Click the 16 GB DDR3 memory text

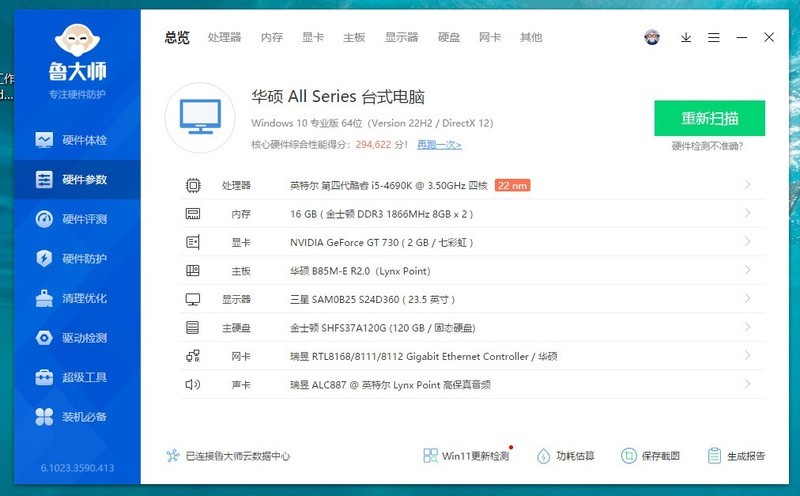point(382,214)
